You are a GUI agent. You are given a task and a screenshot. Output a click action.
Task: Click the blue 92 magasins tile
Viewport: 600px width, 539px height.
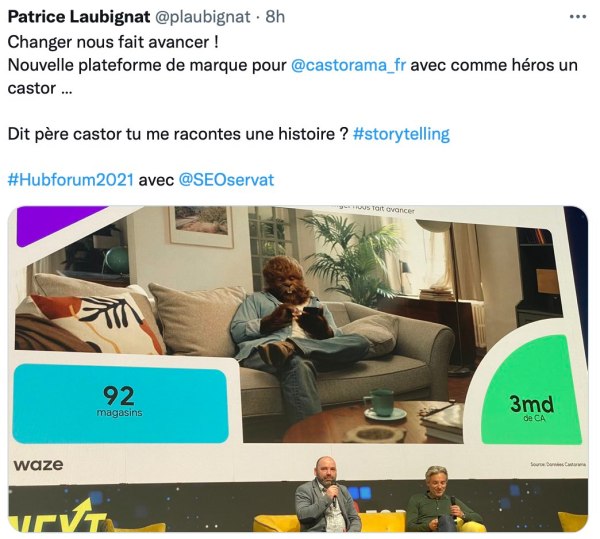[120, 404]
